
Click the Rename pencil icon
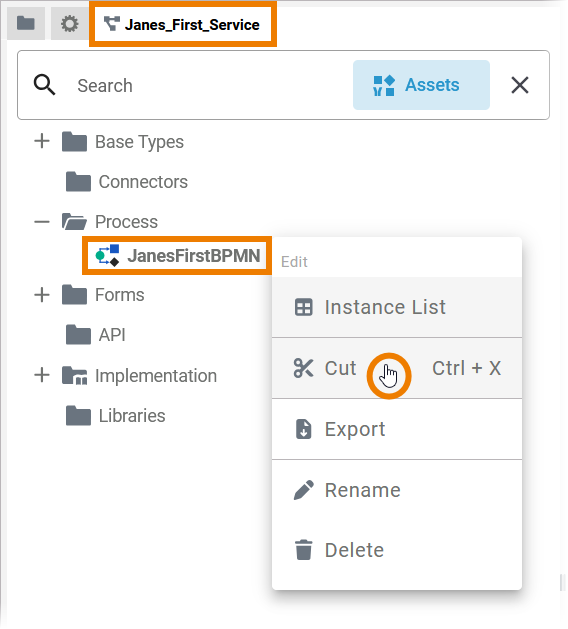pos(304,490)
